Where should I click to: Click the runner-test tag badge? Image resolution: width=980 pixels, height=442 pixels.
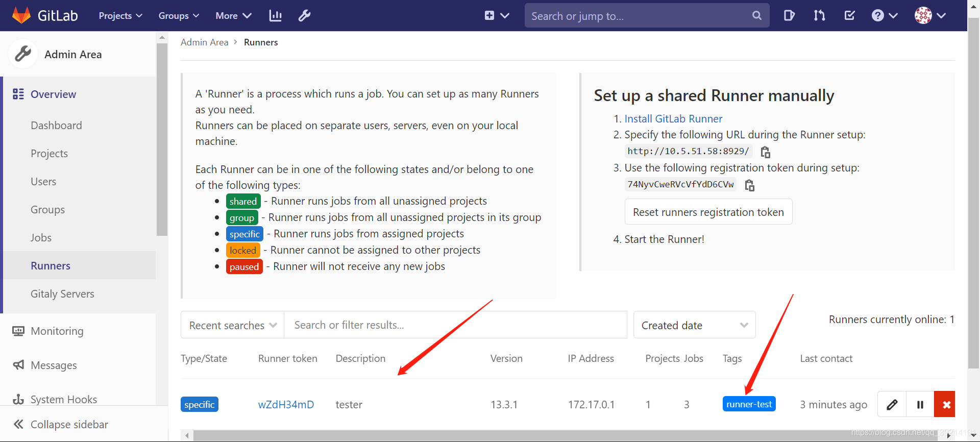749,404
